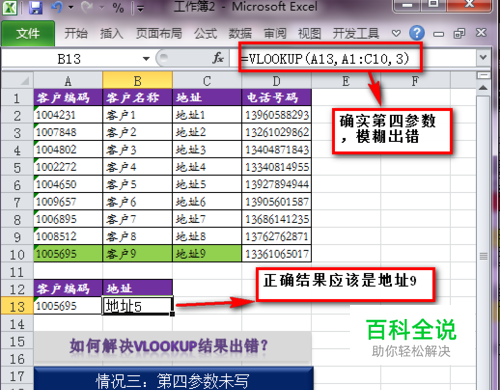Click the percent style icon in the toolbar

pyautogui.click(x=118, y=7)
